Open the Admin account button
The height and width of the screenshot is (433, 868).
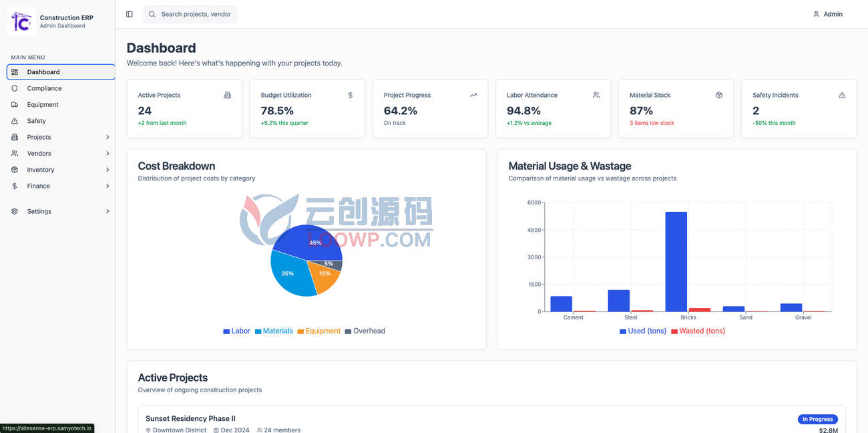click(x=827, y=14)
